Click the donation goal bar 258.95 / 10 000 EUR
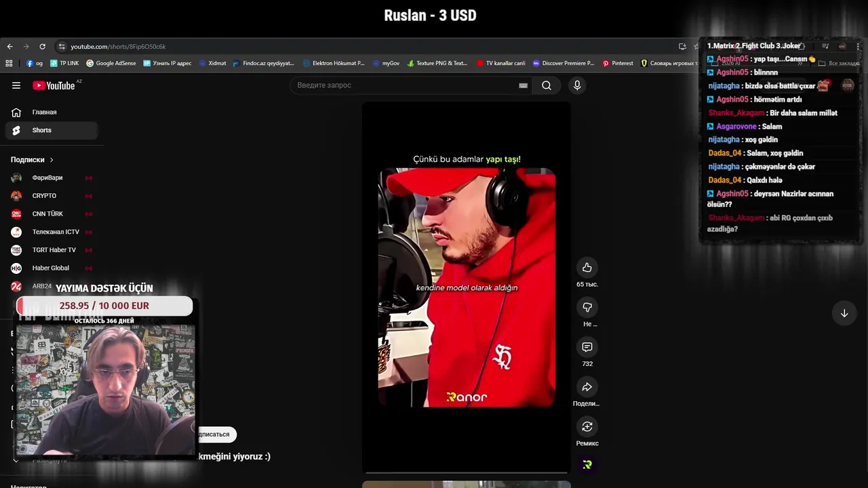The height and width of the screenshot is (488, 868). (x=104, y=306)
